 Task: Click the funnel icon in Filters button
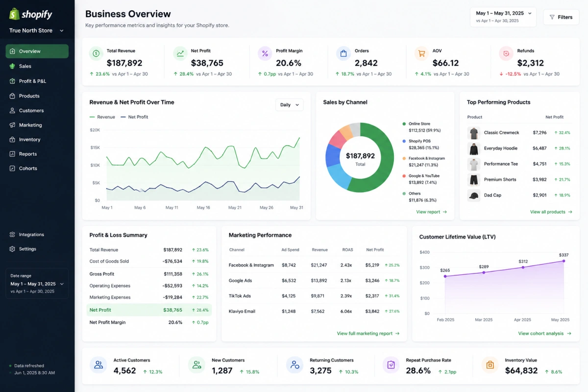pos(552,17)
